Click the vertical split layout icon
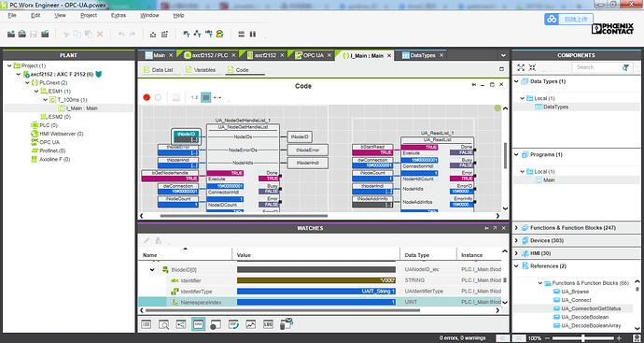Viewport: 644px width, 343px height. pyautogui.click(x=253, y=35)
